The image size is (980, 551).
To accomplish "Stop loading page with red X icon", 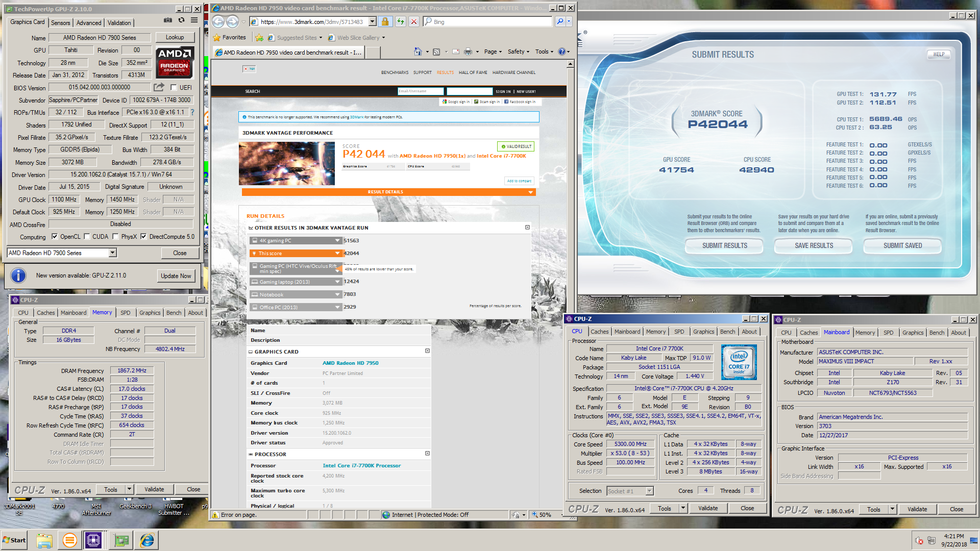I will tap(414, 21).
